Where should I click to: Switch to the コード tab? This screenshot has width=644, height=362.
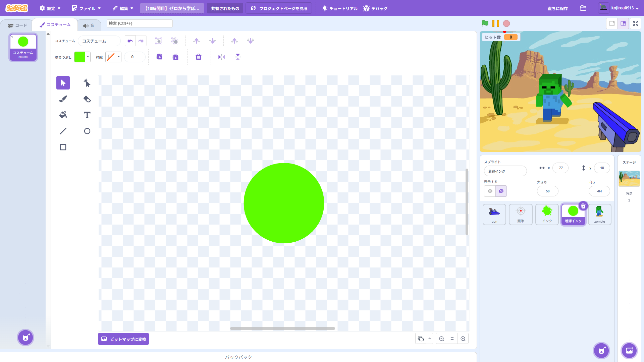(x=17, y=25)
